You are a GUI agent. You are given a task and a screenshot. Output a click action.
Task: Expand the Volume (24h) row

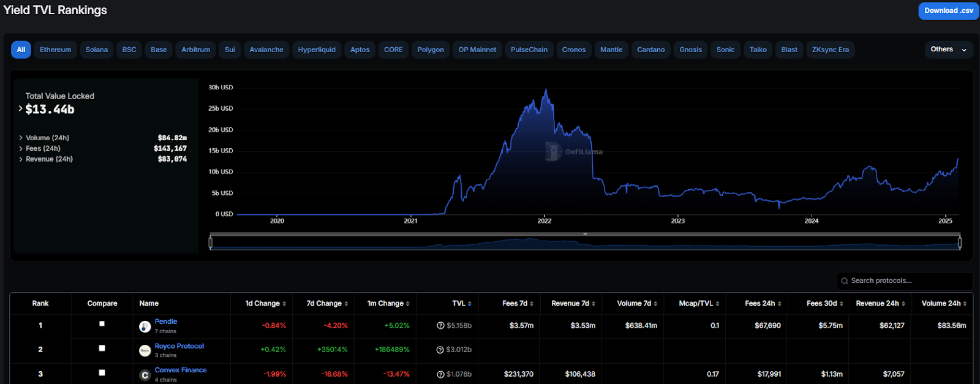pos(21,138)
